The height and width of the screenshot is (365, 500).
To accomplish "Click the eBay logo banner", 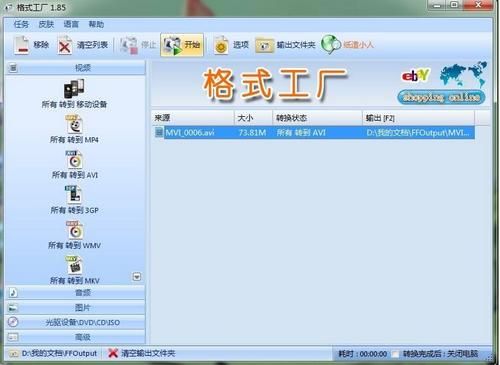I will click(415, 76).
